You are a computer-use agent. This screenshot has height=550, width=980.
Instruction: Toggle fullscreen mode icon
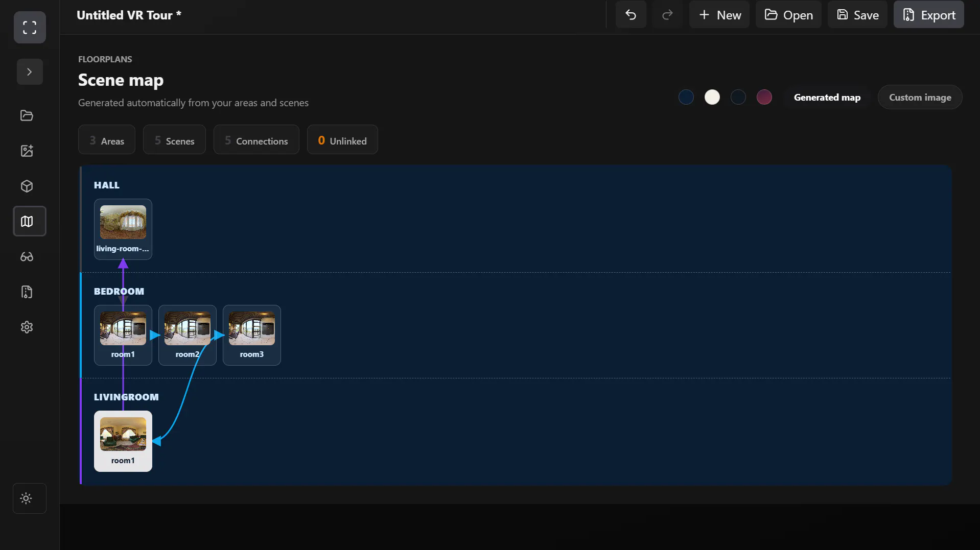[x=30, y=27]
